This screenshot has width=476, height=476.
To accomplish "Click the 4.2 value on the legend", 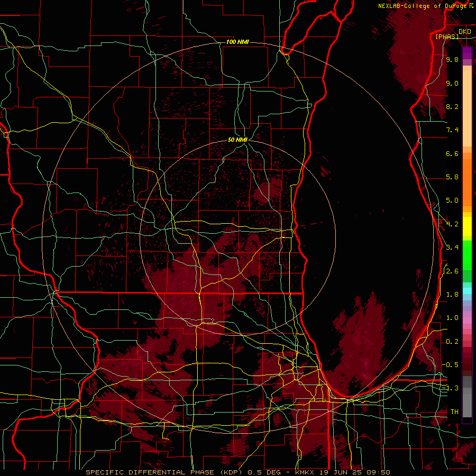I will (452, 224).
